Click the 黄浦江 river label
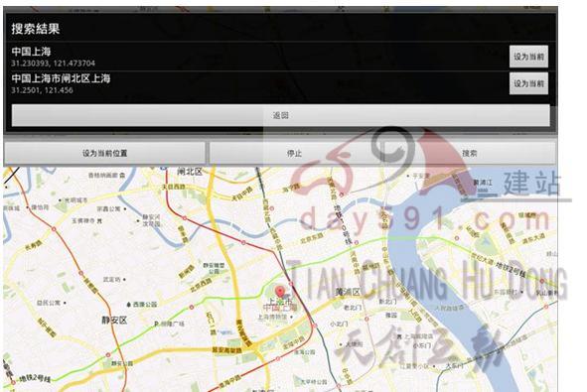Screen dimensions: 587x392 coord(483,183)
